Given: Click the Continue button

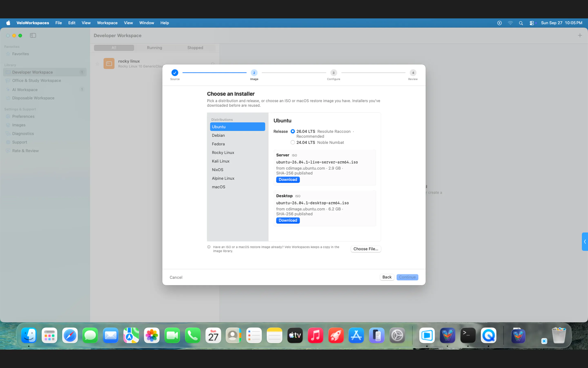Looking at the screenshot, I should click(407, 277).
